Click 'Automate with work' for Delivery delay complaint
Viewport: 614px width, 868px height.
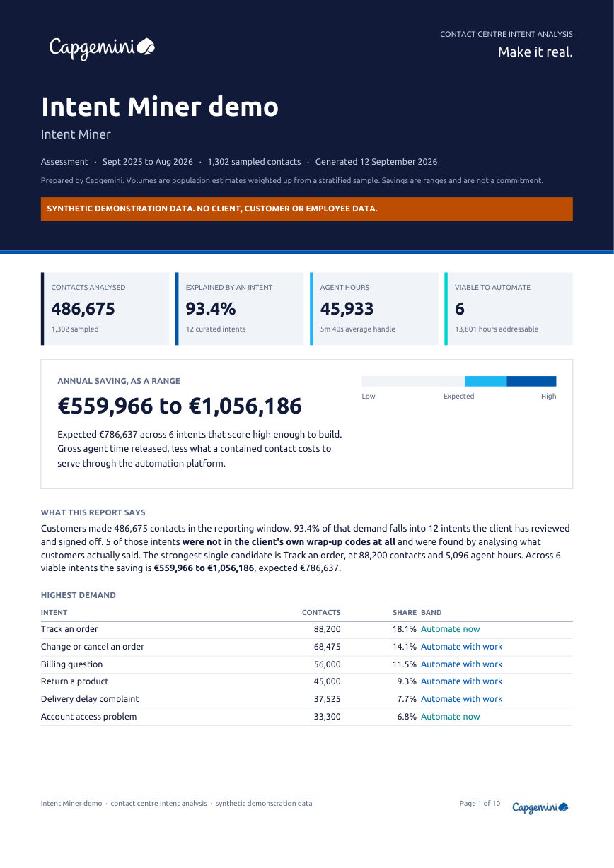pyautogui.click(x=461, y=699)
